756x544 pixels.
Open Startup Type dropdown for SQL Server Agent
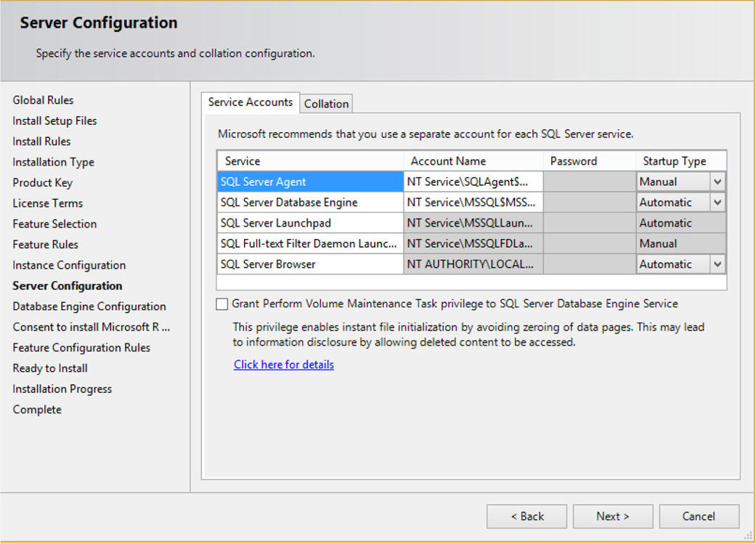(x=718, y=182)
